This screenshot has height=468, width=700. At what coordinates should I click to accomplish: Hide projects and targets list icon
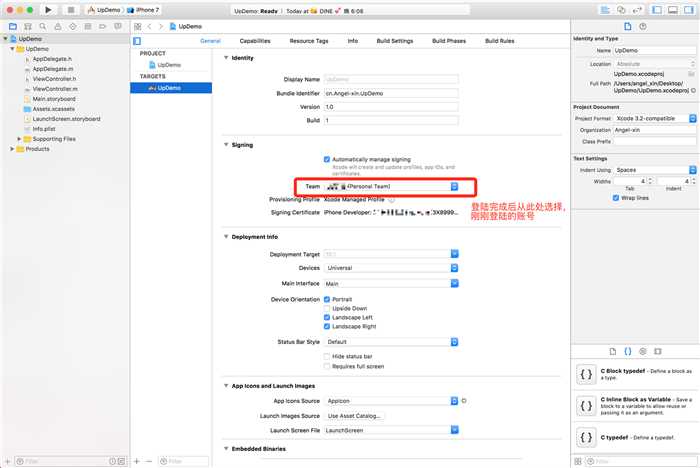137,41
